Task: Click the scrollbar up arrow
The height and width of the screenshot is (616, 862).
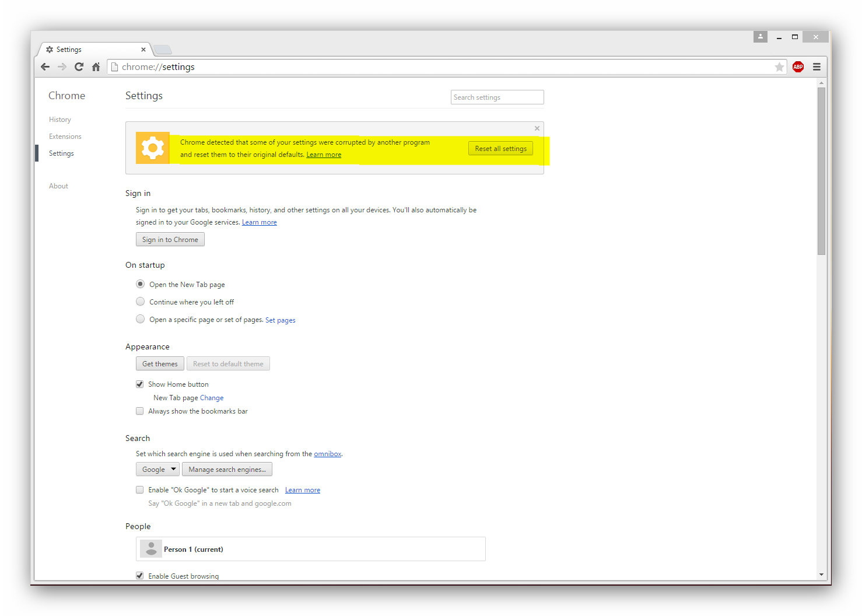Action: coord(821,83)
